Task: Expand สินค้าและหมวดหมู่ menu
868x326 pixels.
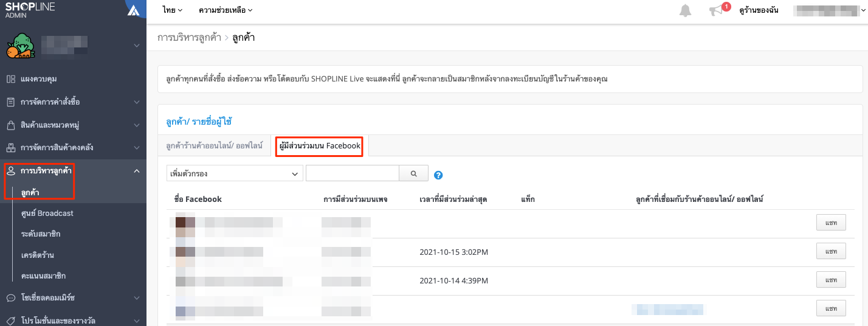Action: tap(136, 125)
